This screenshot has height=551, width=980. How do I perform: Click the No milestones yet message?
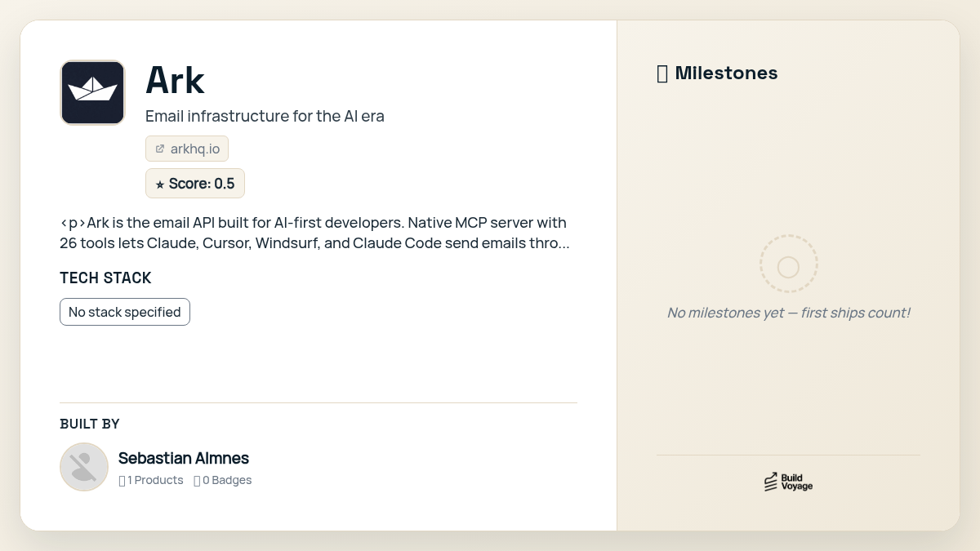(x=788, y=313)
